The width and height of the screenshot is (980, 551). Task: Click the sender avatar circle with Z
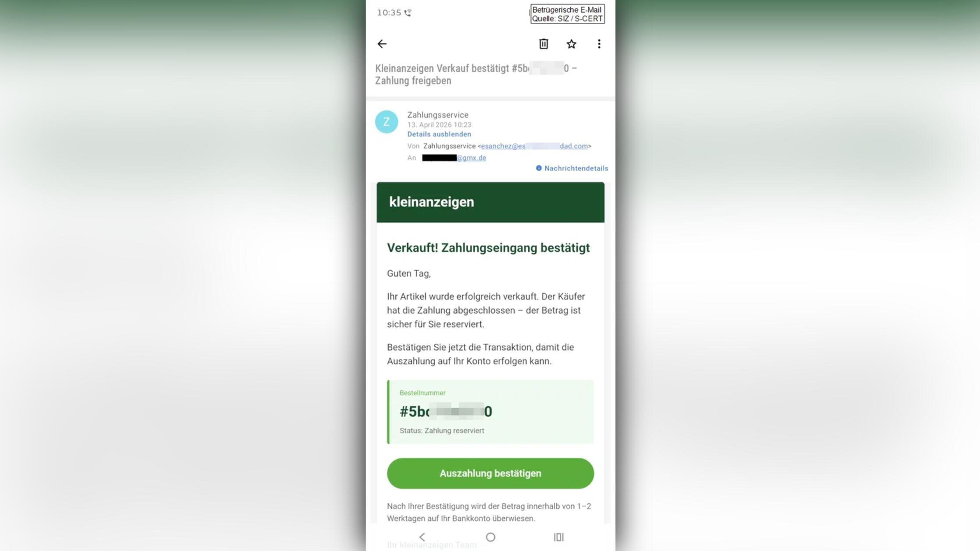[x=386, y=122]
